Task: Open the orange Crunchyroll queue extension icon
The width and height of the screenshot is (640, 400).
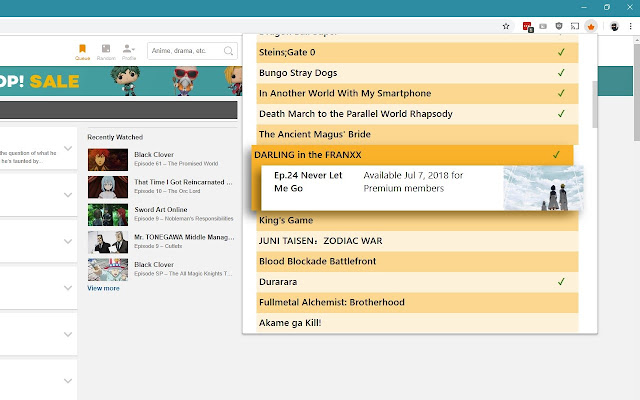Action: click(x=591, y=27)
